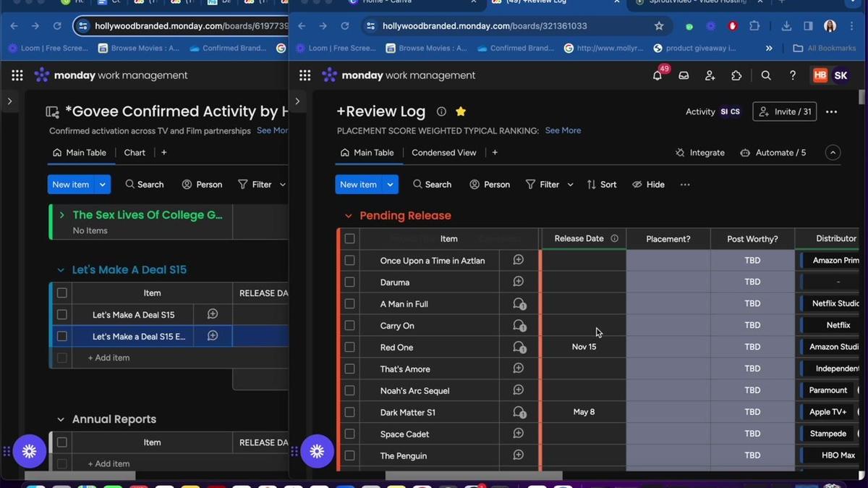Image resolution: width=868 pixels, height=488 pixels.
Task: Click the Sort button in Review Log toolbar
Action: point(602,185)
